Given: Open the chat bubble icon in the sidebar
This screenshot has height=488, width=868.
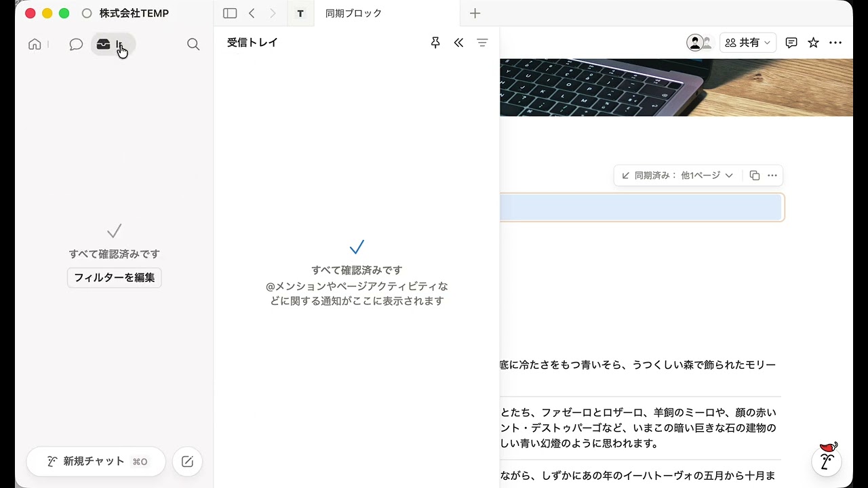Looking at the screenshot, I should [76, 44].
